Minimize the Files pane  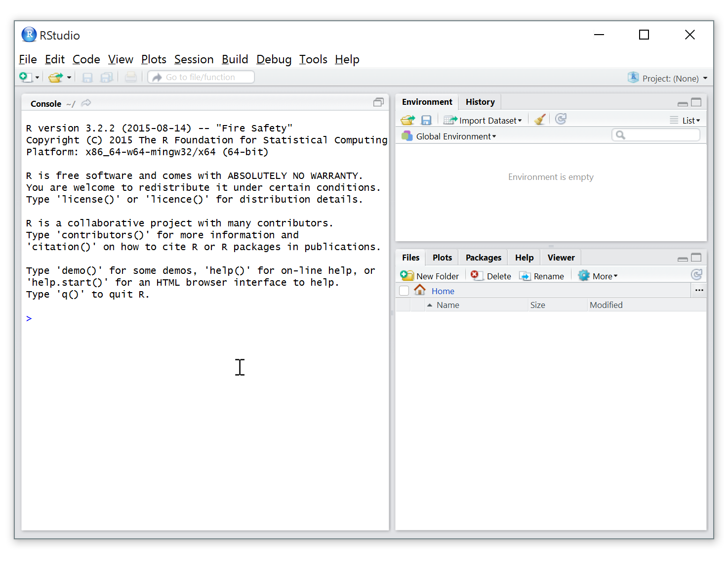(x=683, y=259)
